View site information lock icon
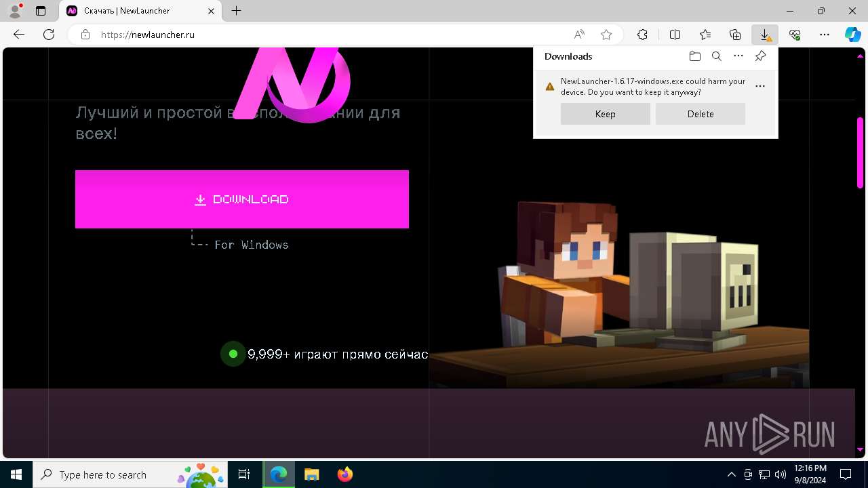868x488 pixels. 85,35
